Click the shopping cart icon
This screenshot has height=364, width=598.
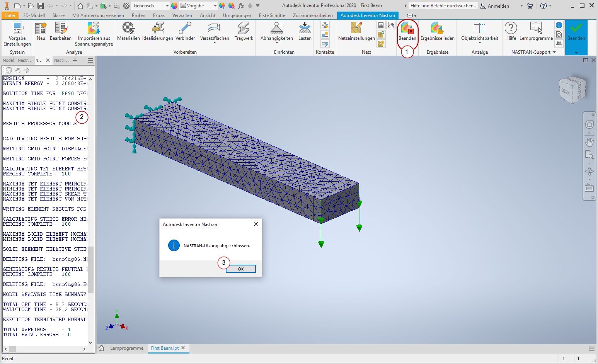(x=530, y=6)
